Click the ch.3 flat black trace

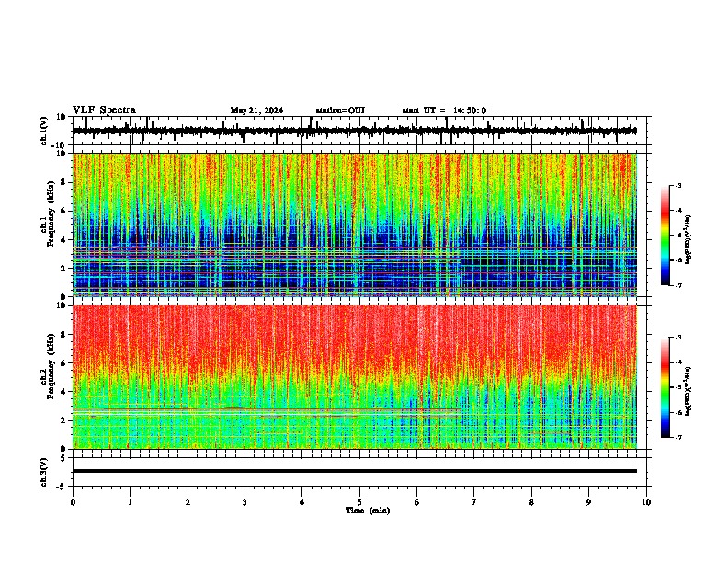click(x=354, y=471)
